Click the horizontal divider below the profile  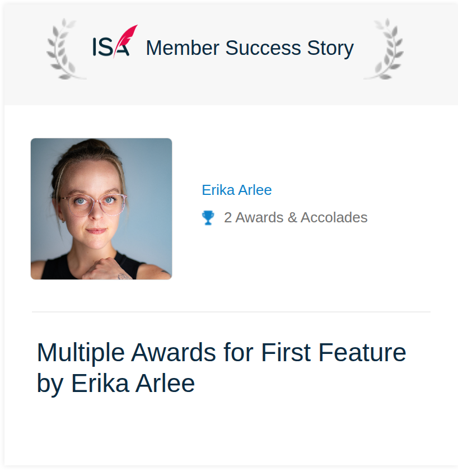pyautogui.click(x=231, y=312)
